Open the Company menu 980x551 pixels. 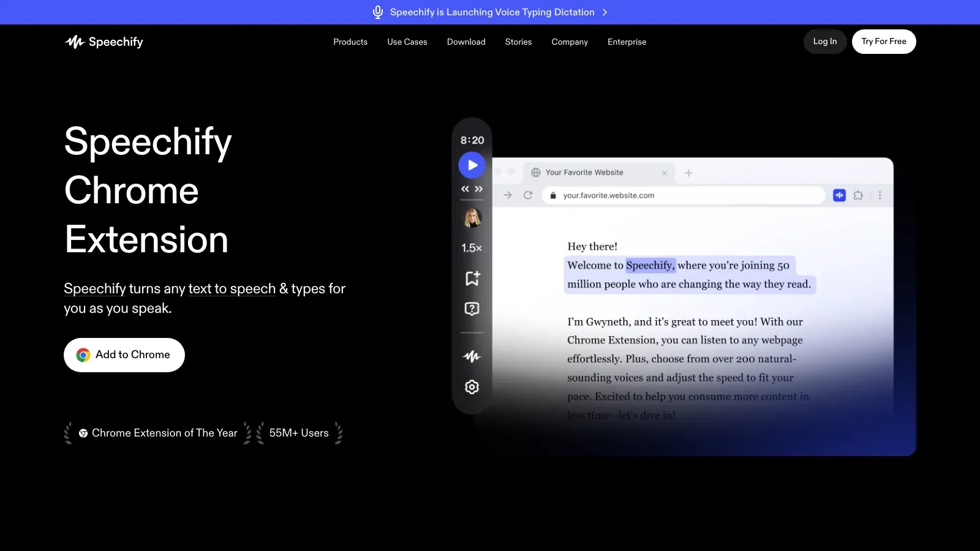point(570,42)
